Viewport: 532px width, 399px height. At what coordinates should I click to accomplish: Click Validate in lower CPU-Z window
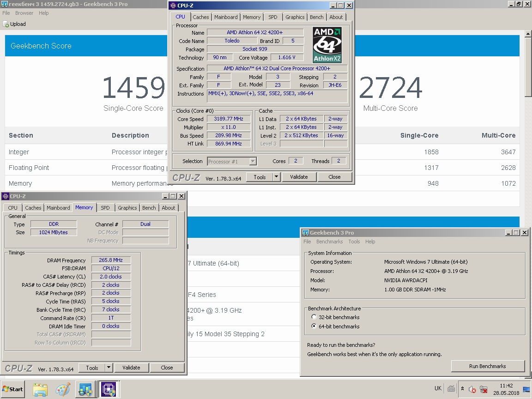tap(131, 368)
